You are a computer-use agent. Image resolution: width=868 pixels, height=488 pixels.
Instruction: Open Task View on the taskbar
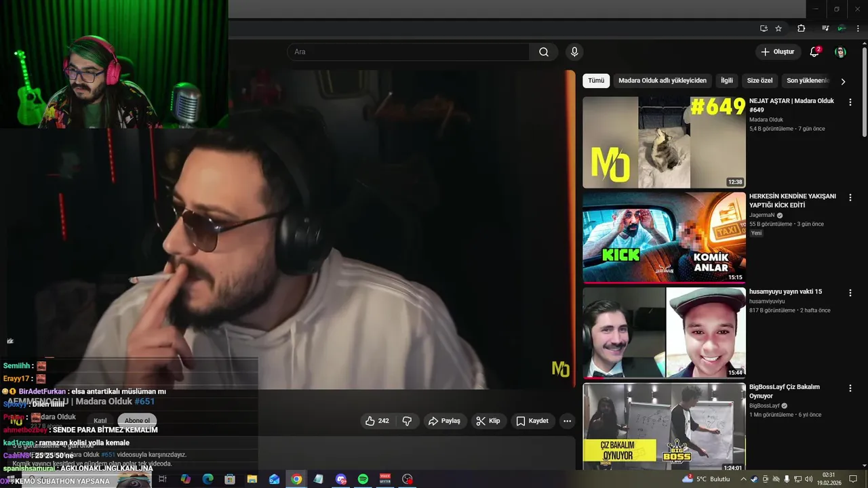pos(163,479)
